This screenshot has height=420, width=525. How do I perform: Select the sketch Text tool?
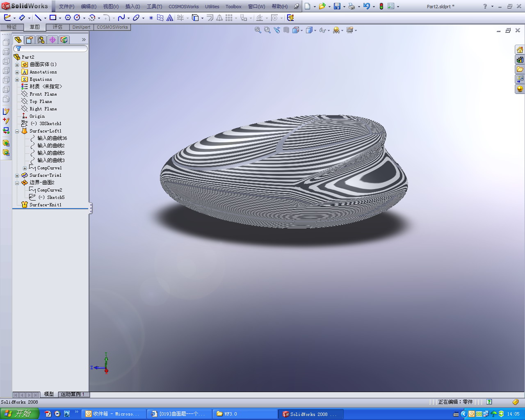click(x=169, y=18)
